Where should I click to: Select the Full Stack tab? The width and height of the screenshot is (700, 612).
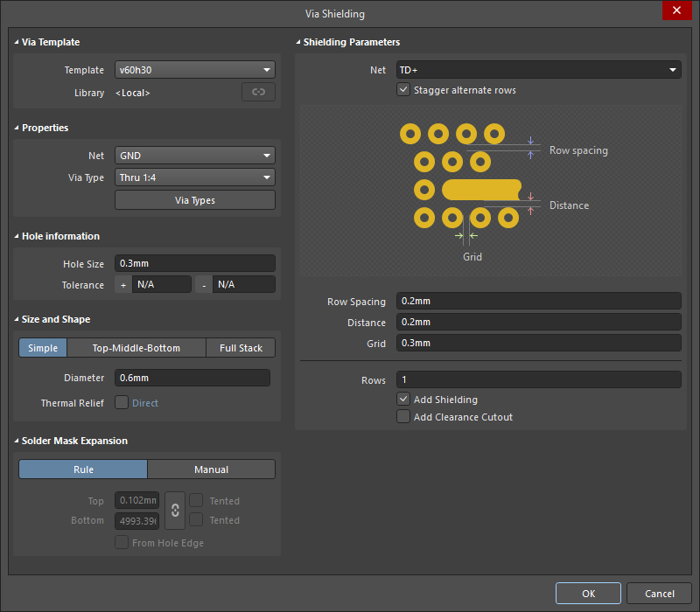tap(241, 348)
